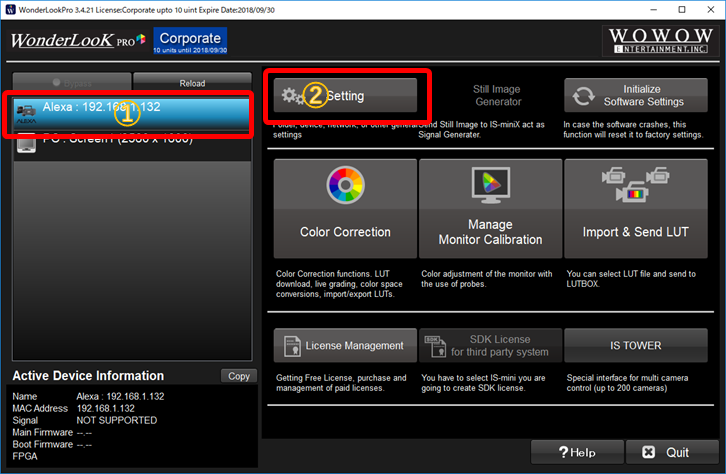Open Help
The width and height of the screenshot is (726, 474).
[577, 452]
